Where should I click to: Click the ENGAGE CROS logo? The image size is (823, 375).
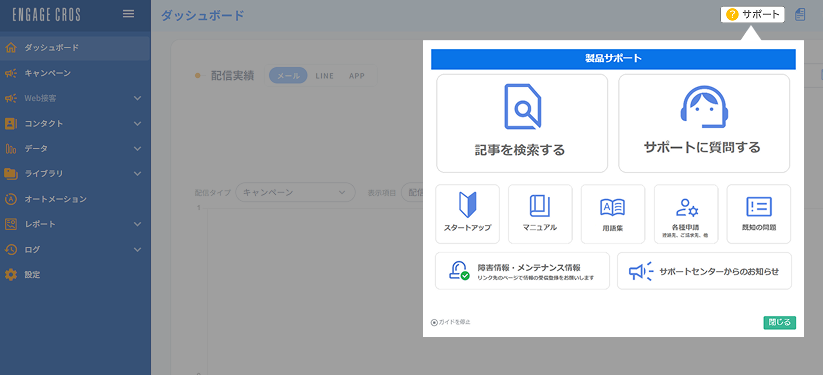[47, 15]
